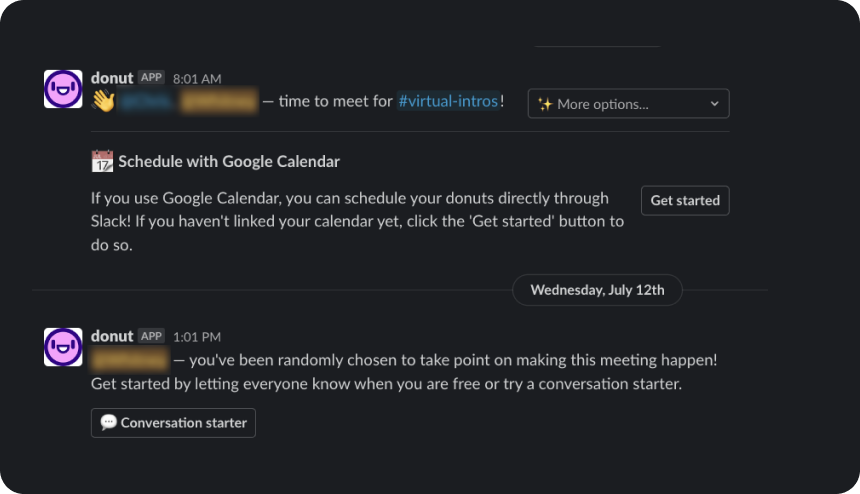Viewport: 860px width, 494px height.
Task: Click sparkles icon in More options
Action: (x=545, y=104)
